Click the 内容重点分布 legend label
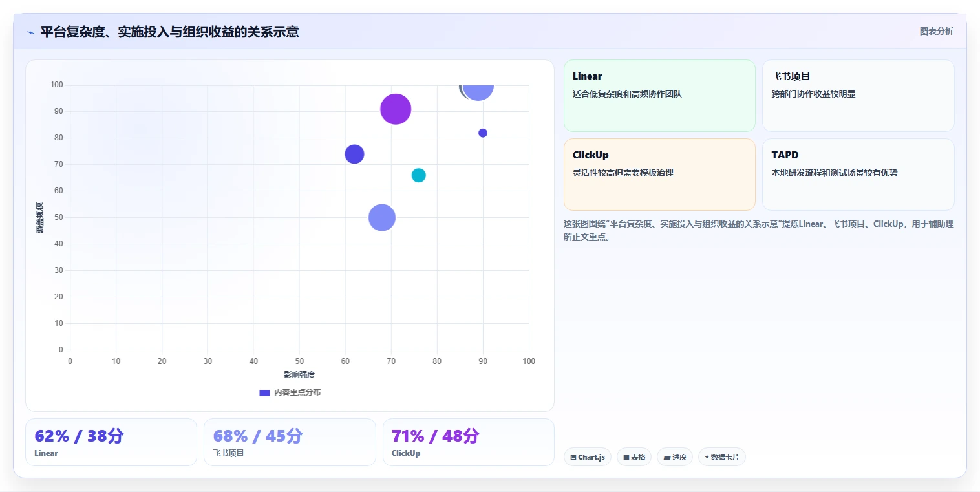 297,392
